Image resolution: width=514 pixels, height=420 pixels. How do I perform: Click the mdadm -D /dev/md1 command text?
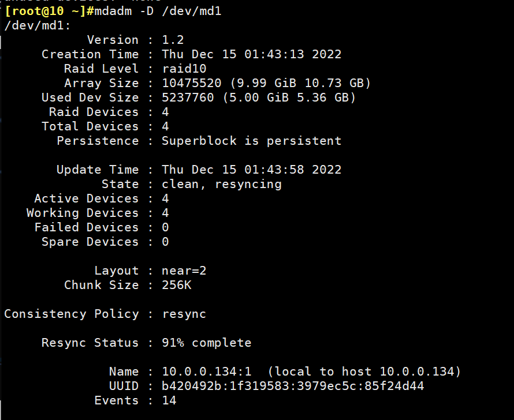[157, 12]
